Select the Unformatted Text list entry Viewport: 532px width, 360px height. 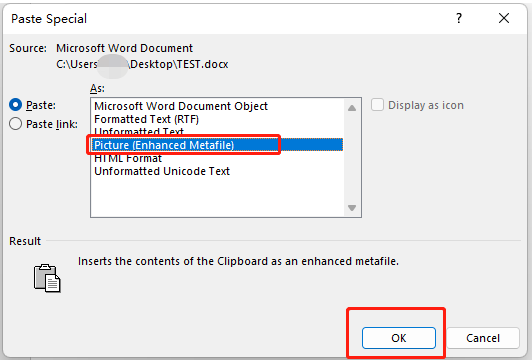pos(139,132)
